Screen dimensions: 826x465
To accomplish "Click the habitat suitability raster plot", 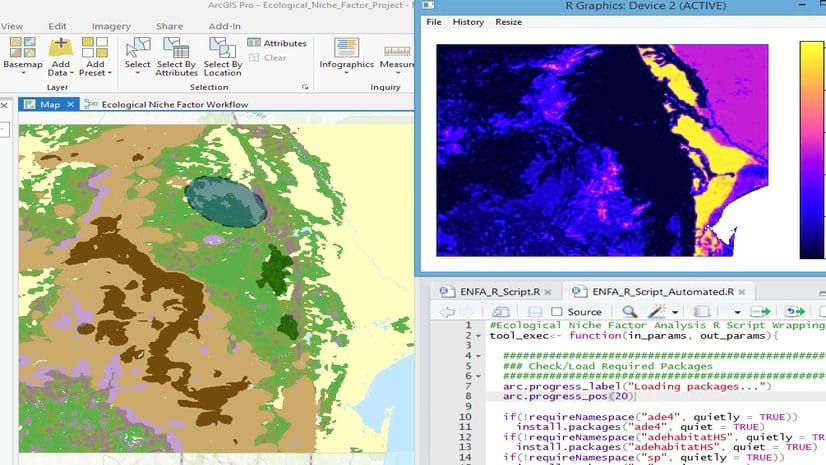I will (602, 150).
